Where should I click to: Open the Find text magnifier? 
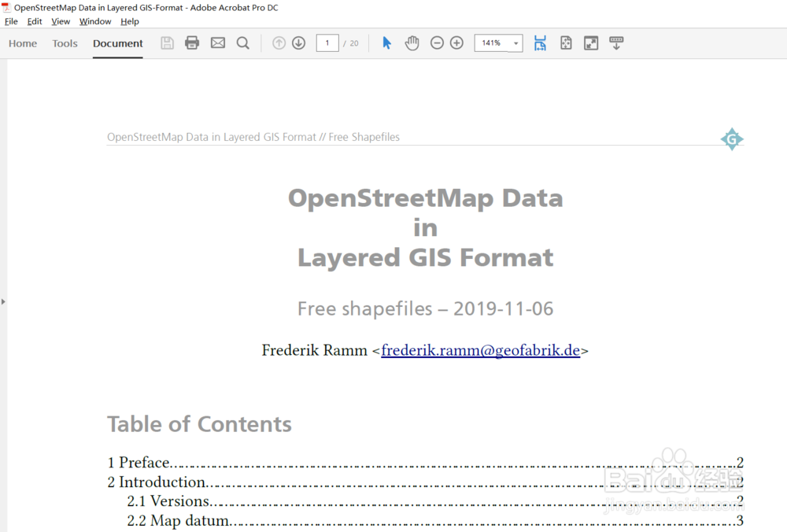click(x=243, y=43)
